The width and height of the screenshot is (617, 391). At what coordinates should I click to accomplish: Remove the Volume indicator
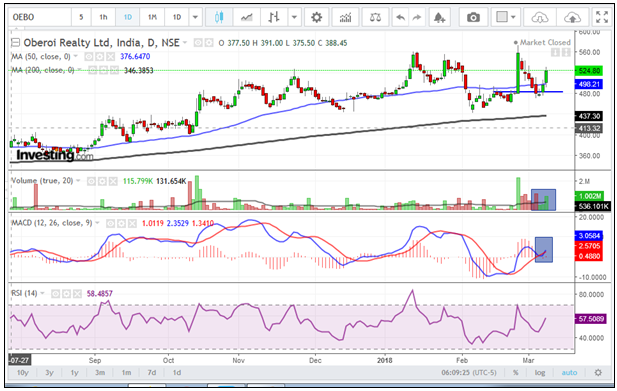[113, 181]
